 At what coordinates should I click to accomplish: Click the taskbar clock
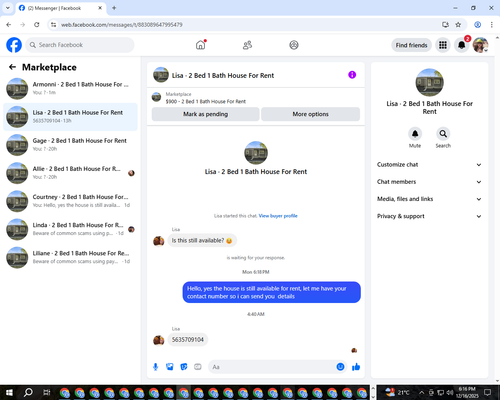click(467, 392)
